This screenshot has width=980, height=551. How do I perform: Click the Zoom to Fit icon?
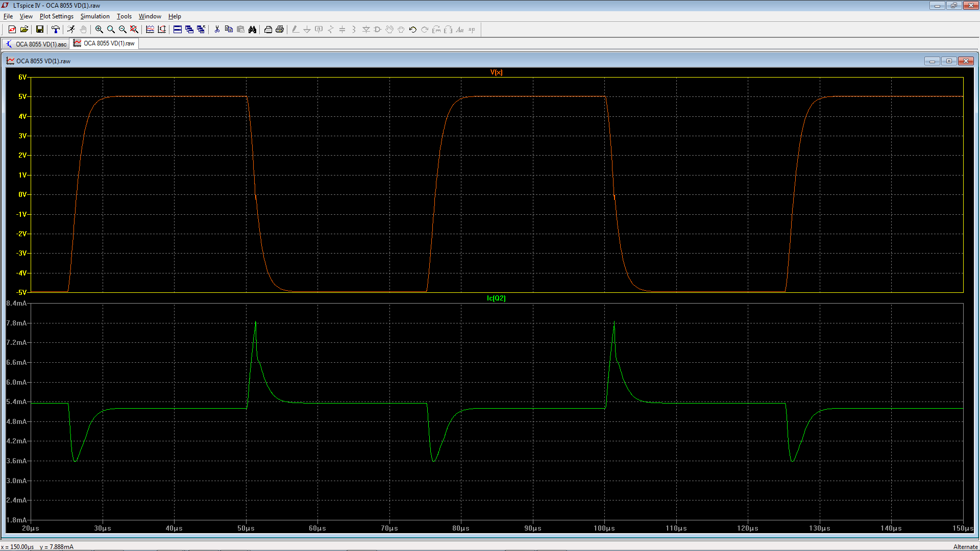pyautogui.click(x=134, y=30)
